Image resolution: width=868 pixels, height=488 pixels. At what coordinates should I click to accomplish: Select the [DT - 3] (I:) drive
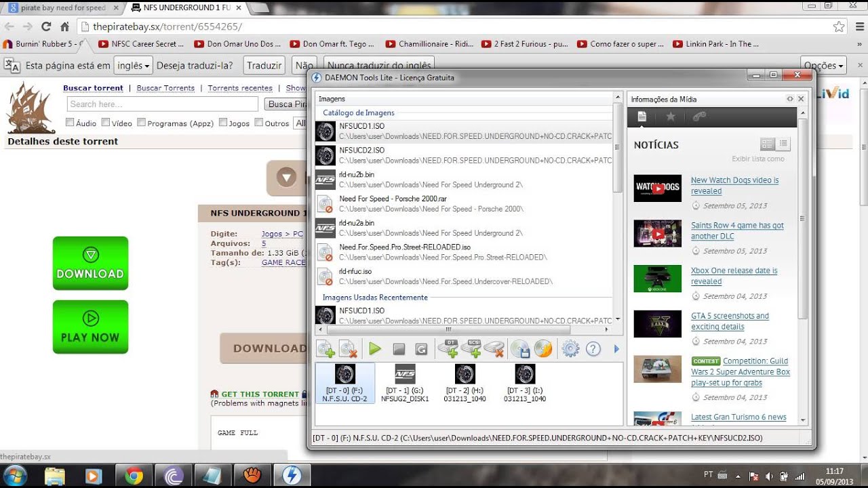[525, 383]
